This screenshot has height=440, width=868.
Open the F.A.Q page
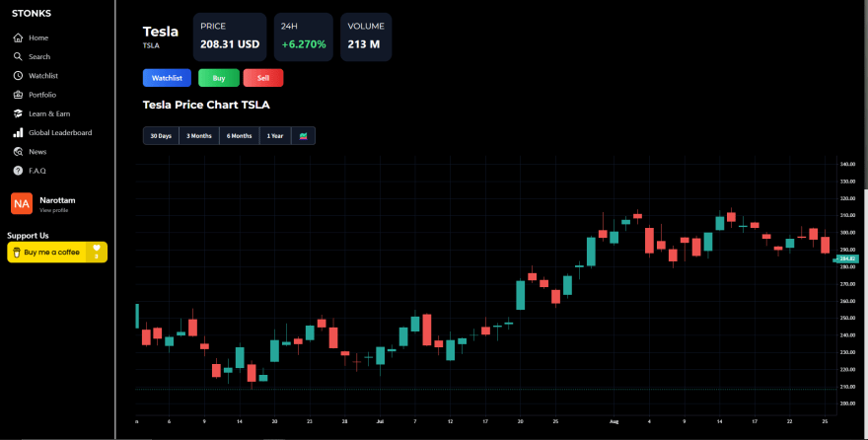(x=37, y=171)
